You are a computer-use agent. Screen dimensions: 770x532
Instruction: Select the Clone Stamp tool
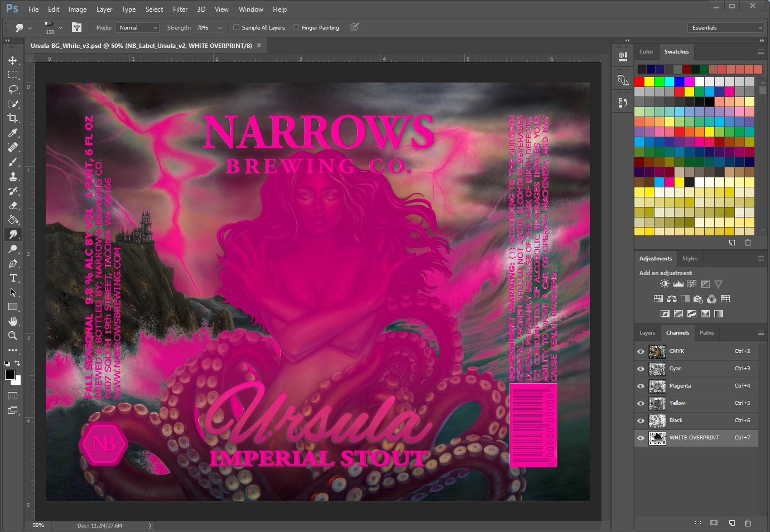pyautogui.click(x=13, y=176)
